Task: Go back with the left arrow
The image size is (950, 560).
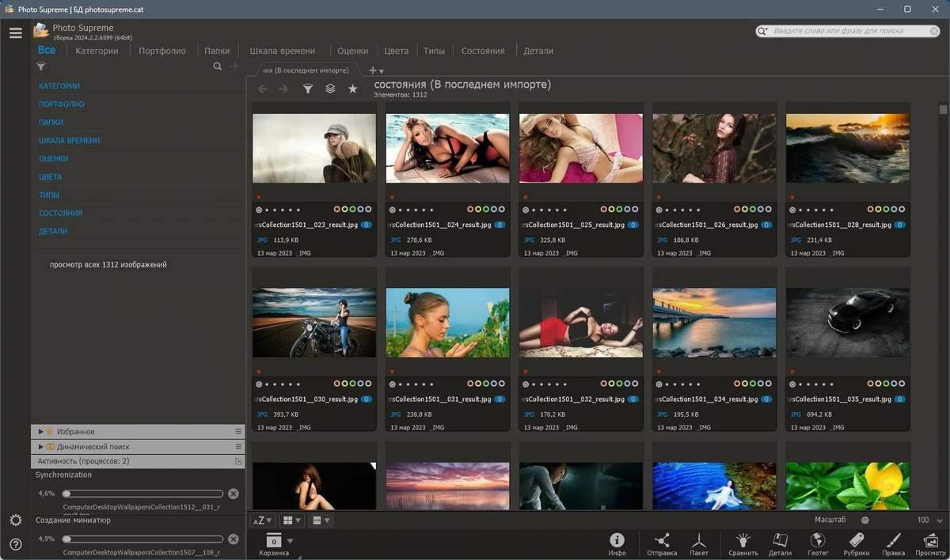Action: point(263,89)
